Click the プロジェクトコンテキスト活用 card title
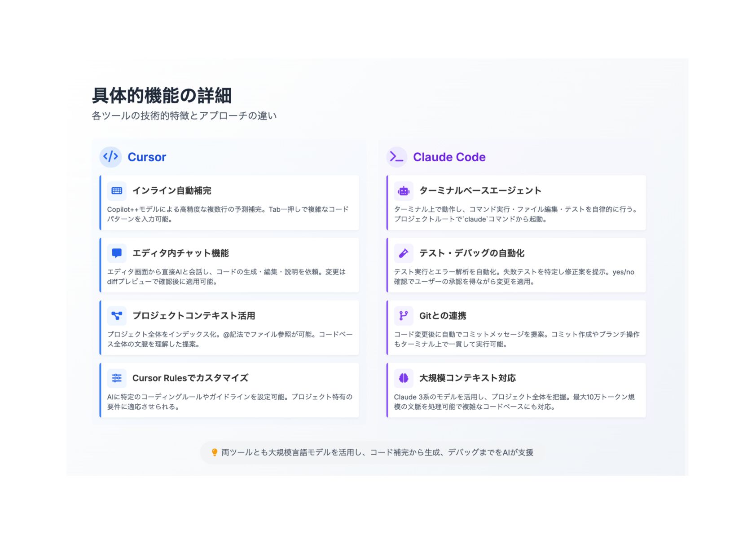756x535 pixels. (x=193, y=315)
